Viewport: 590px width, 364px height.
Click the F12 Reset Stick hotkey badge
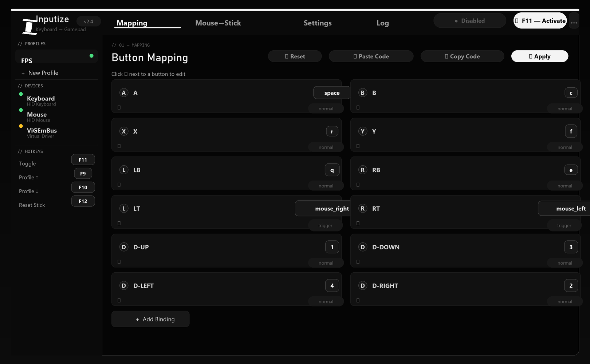pos(83,201)
